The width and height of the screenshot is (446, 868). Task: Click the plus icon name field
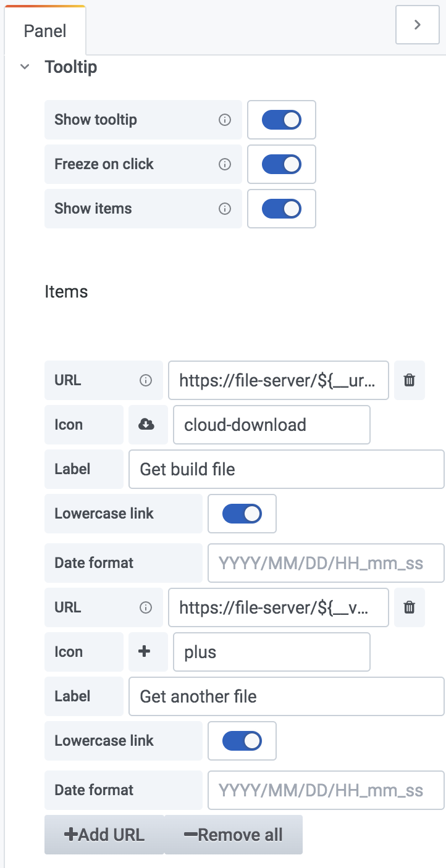[x=272, y=652]
